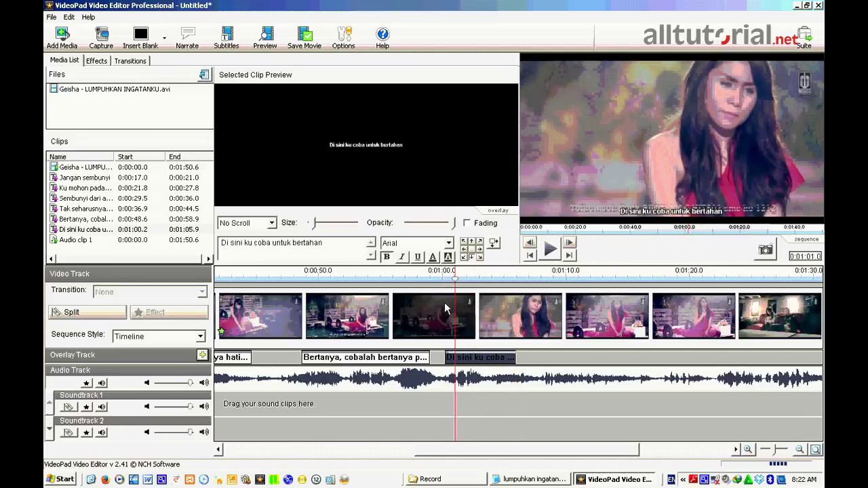Click the Soundtrack 1 star effects icon

pos(86,407)
